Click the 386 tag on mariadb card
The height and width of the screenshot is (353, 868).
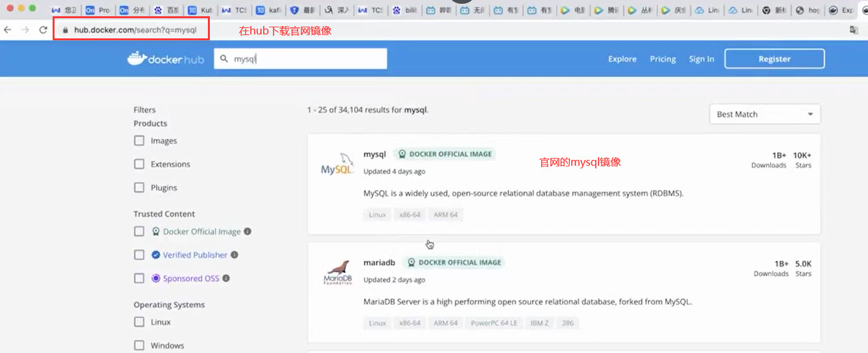point(568,323)
